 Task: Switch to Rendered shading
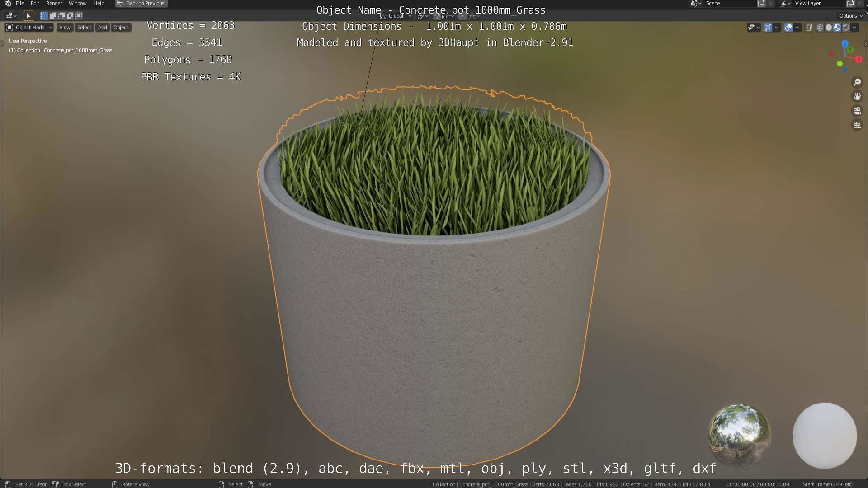click(x=846, y=28)
